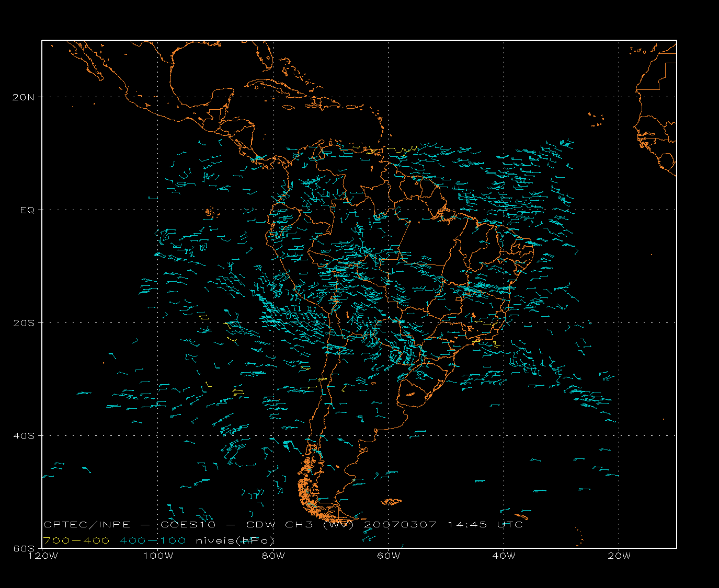The width and height of the screenshot is (719, 588).
Task: Click the EQ equator label
Action: [x=28, y=210]
